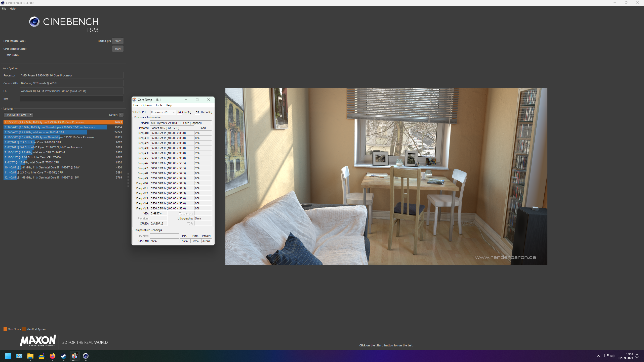Image resolution: width=644 pixels, height=362 pixels.
Task: Open Cinebench via its taskbar icon
Action: (x=86, y=356)
